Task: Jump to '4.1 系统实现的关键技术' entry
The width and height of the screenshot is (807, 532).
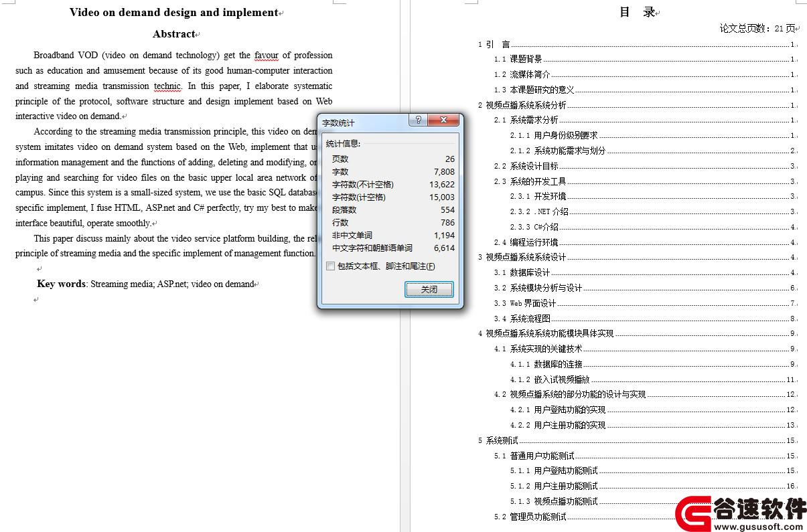Action: [x=645, y=349]
